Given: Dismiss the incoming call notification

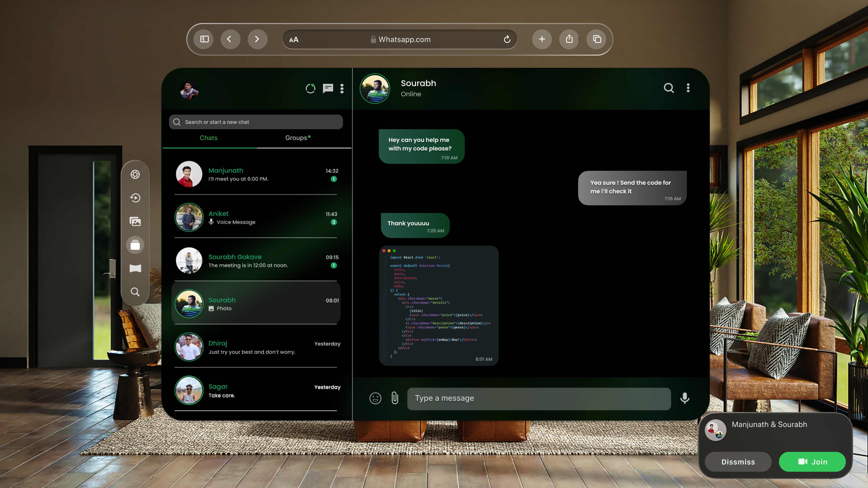Looking at the screenshot, I should (738, 462).
